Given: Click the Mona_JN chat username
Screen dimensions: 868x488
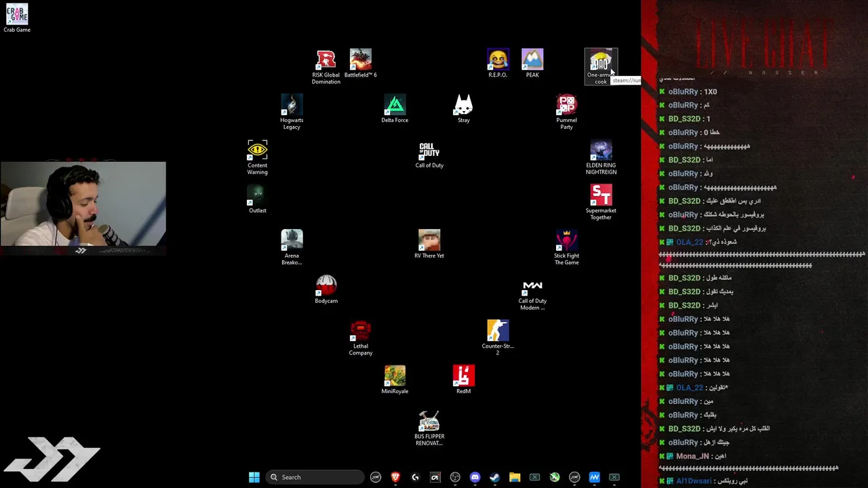Looking at the screenshot, I should coord(692,456).
